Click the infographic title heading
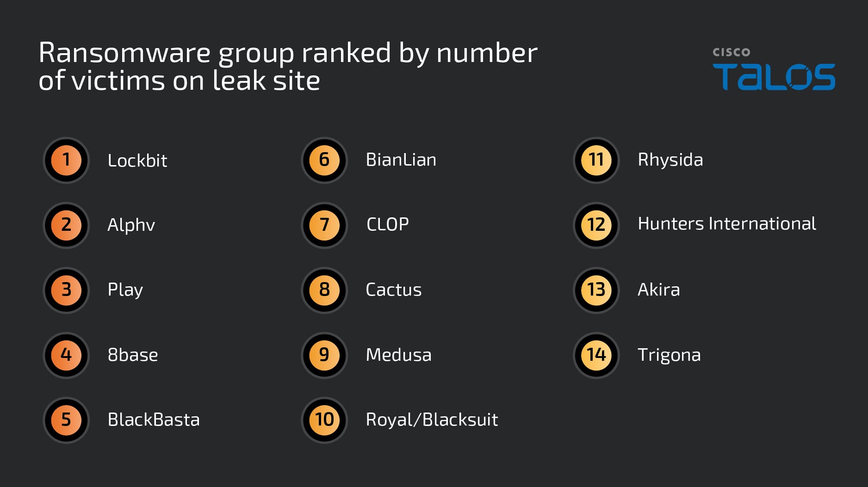This screenshot has height=487, width=868. (x=287, y=66)
